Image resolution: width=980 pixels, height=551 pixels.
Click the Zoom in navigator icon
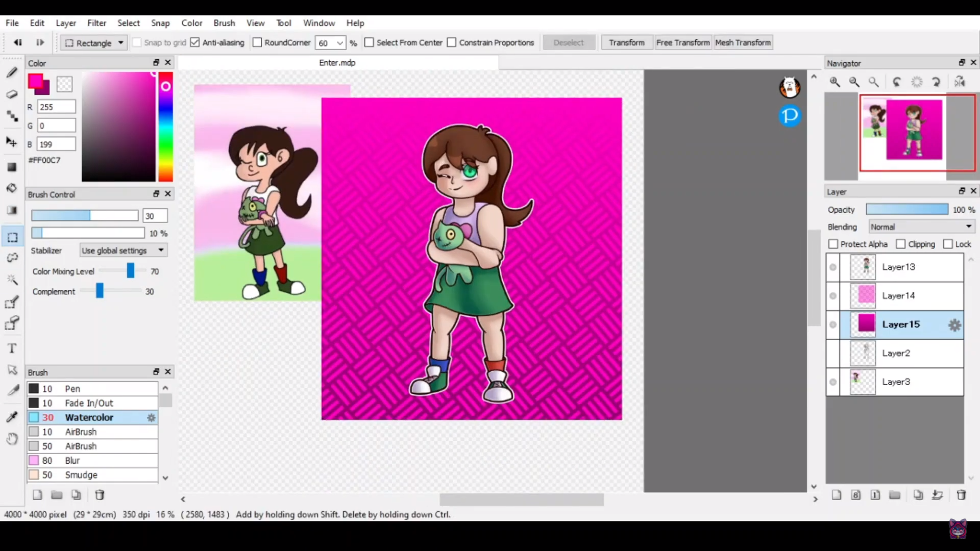click(x=835, y=82)
